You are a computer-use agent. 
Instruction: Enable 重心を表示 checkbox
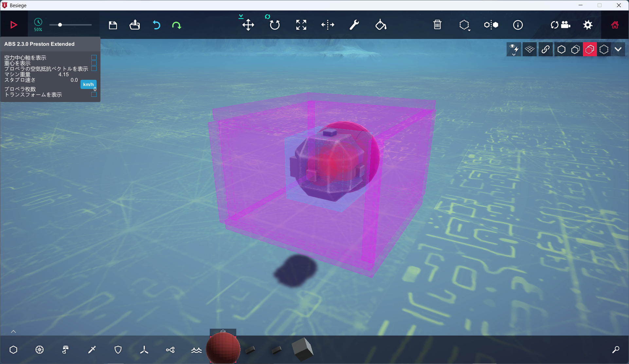94,63
